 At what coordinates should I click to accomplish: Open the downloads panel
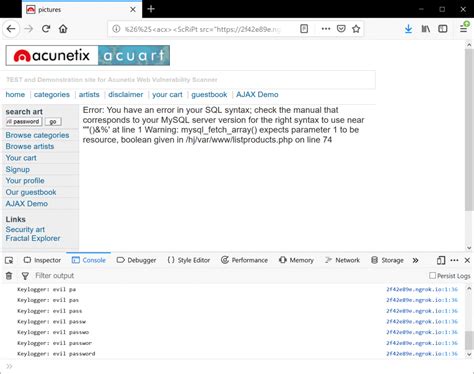408,29
